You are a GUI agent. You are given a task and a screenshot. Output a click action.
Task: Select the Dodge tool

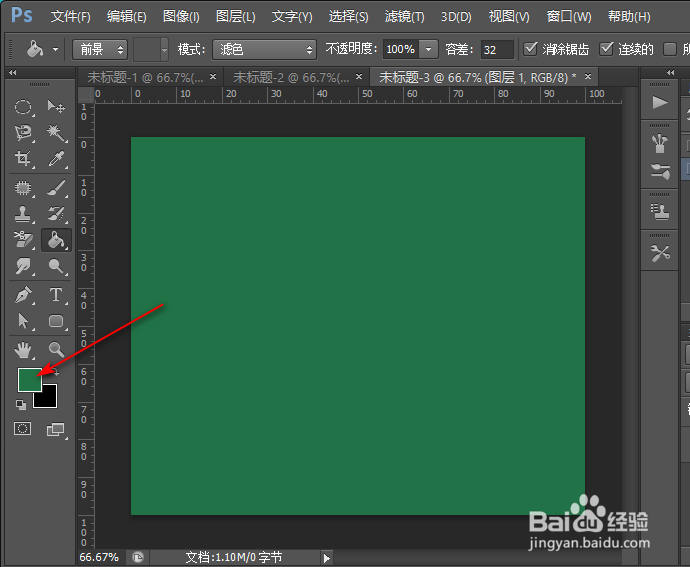pos(56,266)
